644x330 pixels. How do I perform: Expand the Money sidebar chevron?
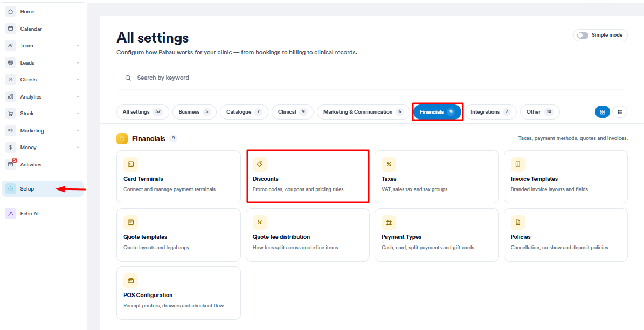coord(78,148)
